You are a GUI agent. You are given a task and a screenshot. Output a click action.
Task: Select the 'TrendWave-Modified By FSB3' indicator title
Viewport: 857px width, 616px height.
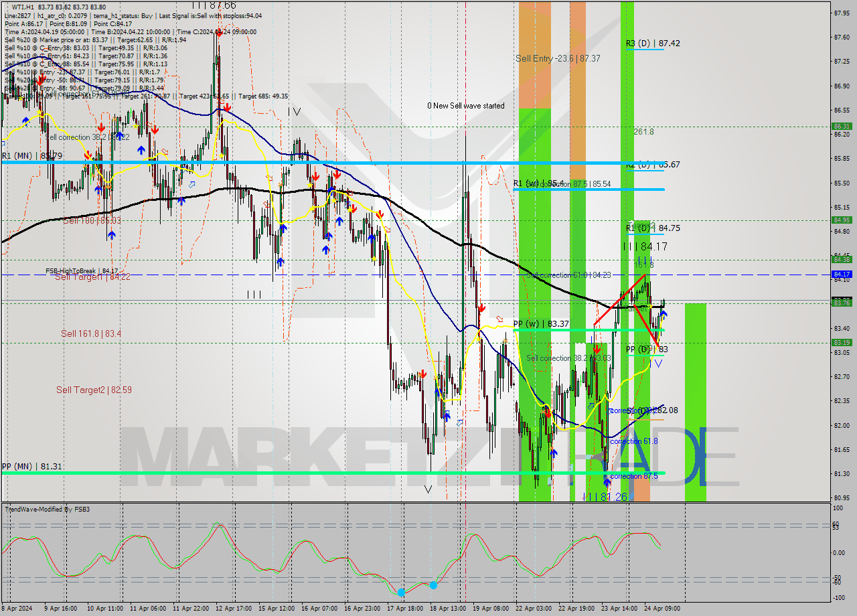point(47,510)
